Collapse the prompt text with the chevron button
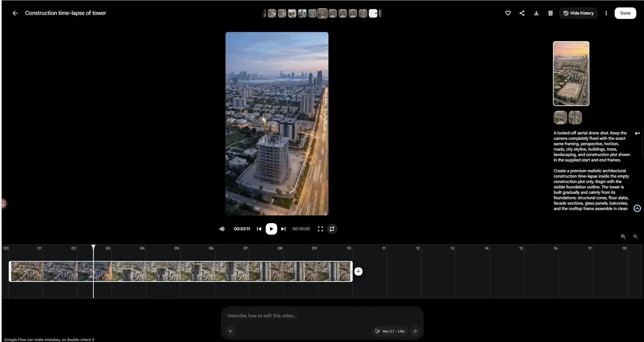644x342 pixels. click(637, 208)
